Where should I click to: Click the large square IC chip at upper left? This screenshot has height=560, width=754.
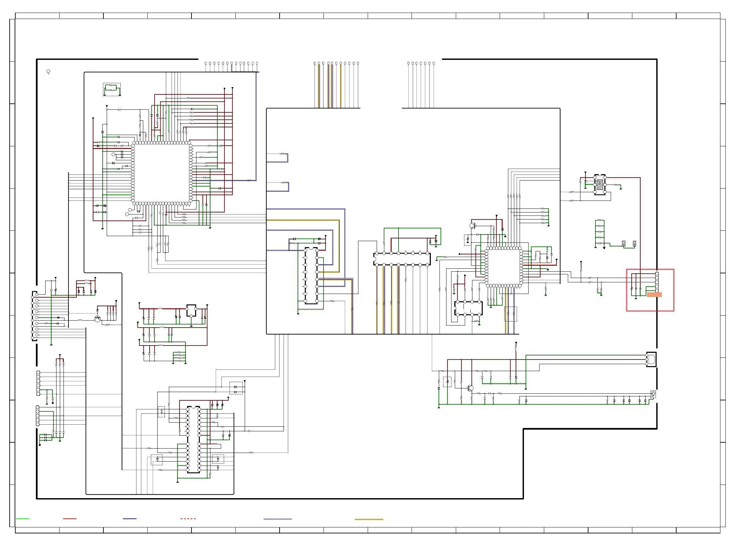point(162,174)
